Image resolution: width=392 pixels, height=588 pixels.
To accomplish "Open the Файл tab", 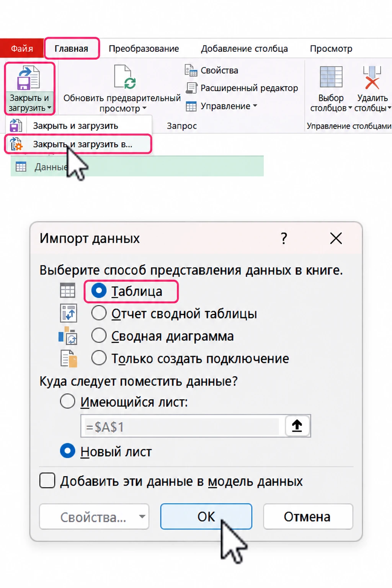I will 22,49.
